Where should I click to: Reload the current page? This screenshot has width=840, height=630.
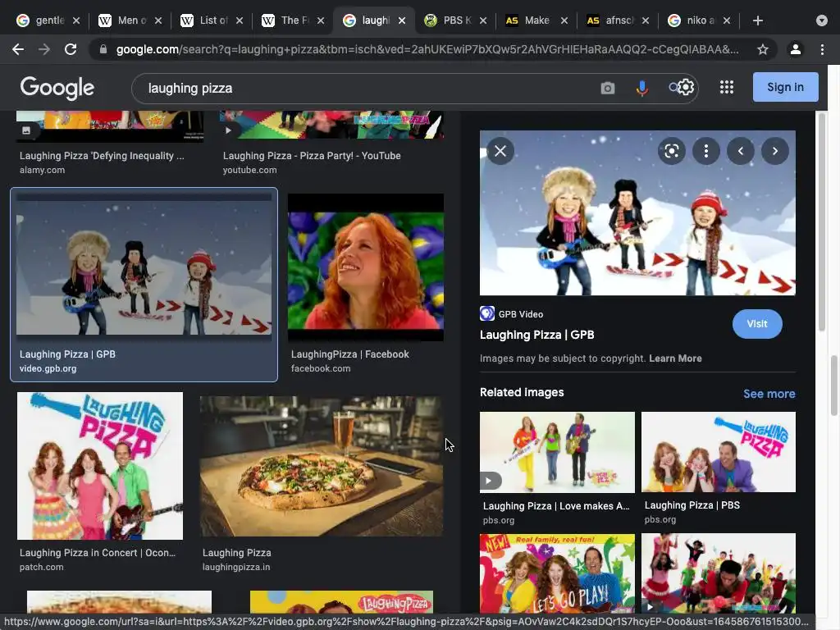[x=71, y=50]
